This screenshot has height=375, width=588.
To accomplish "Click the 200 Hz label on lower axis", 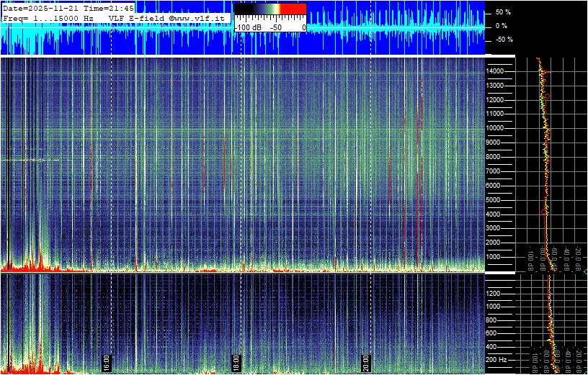I will [x=497, y=359].
